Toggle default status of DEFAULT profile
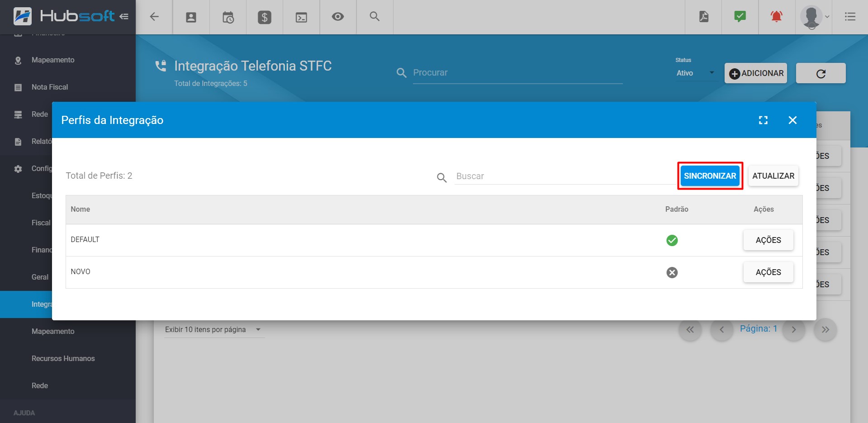 (x=672, y=240)
